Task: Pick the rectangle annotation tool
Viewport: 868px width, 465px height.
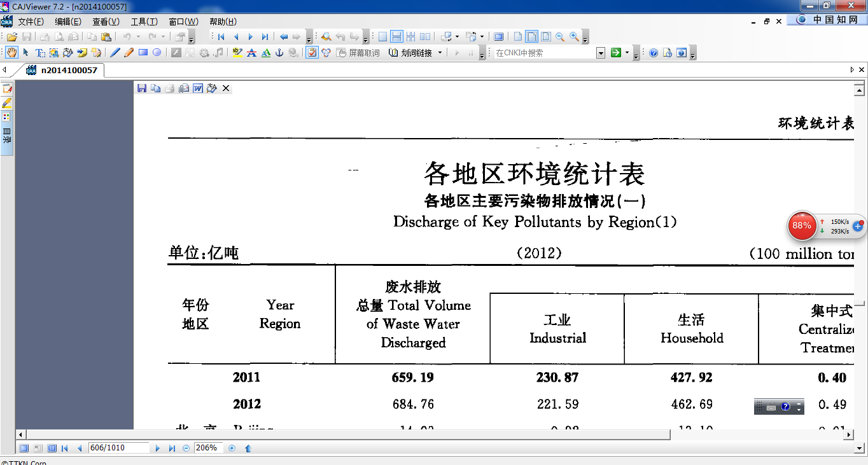Action: click(x=143, y=53)
